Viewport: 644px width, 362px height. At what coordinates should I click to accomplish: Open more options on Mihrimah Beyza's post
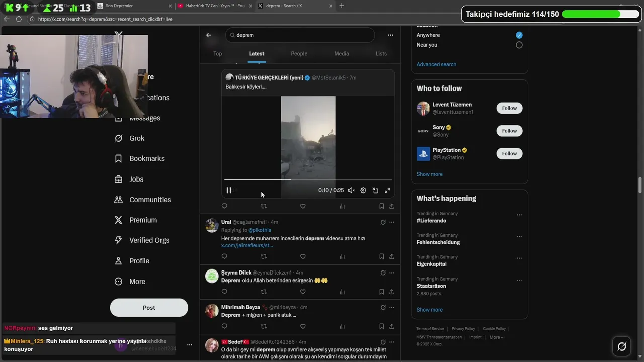(x=392, y=307)
